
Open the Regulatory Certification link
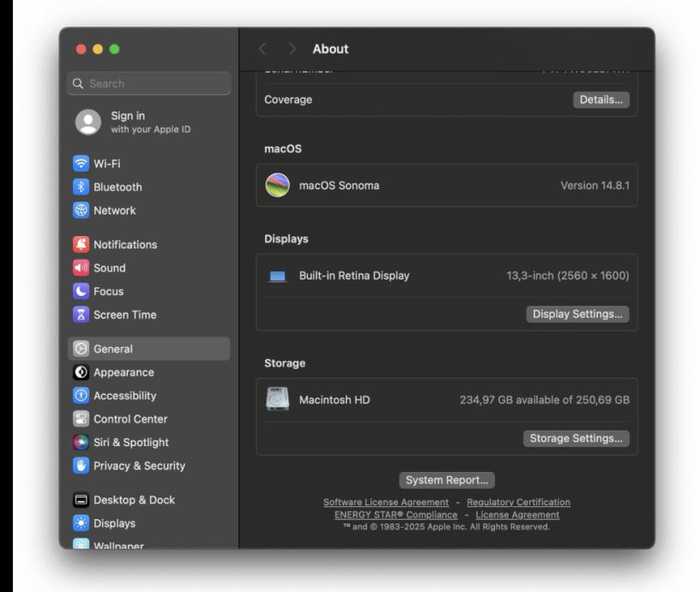click(x=518, y=502)
